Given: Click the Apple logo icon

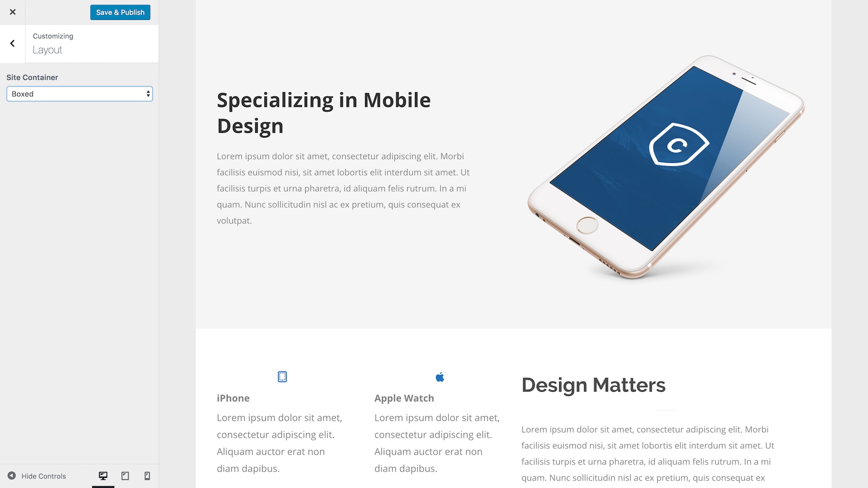Looking at the screenshot, I should pos(440,376).
